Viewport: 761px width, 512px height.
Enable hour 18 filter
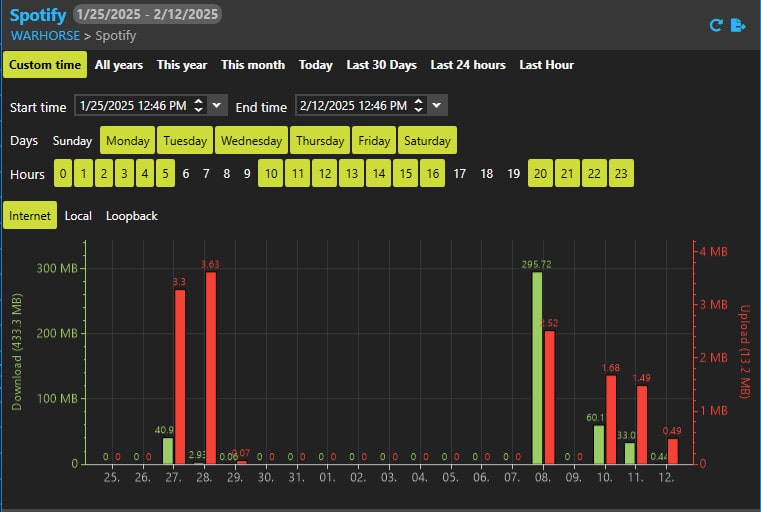pos(486,173)
